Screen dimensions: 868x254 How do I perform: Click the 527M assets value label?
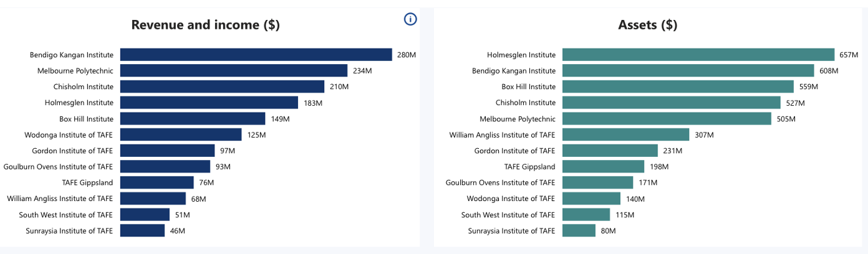[x=795, y=103]
